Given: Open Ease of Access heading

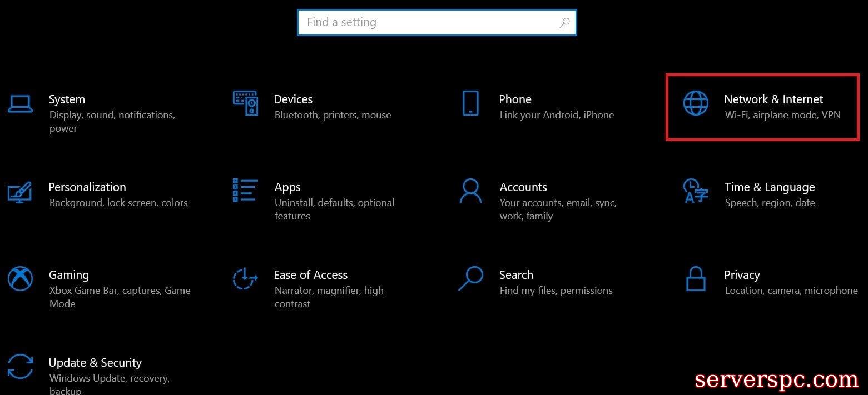Looking at the screenshot, I should pos(310,275).
